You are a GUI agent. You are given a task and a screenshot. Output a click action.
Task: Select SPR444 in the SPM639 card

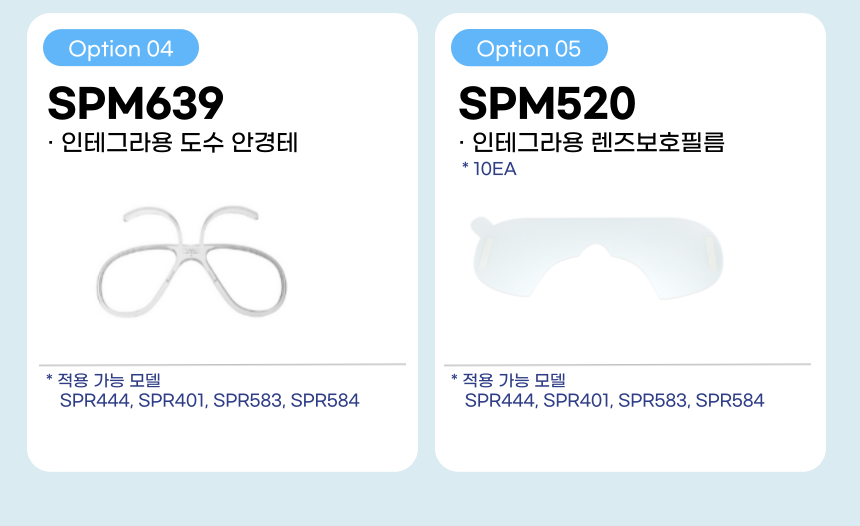click(x=94, y=401)
